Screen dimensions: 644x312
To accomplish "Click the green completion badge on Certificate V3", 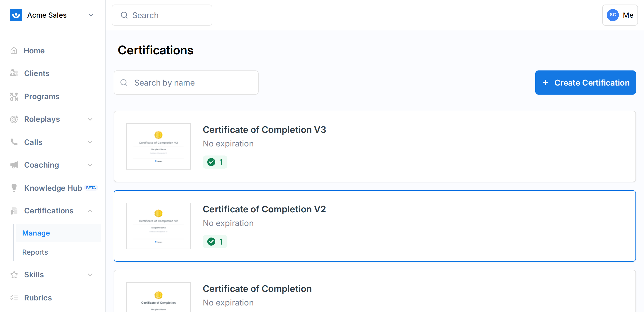I will coord(215,162).
